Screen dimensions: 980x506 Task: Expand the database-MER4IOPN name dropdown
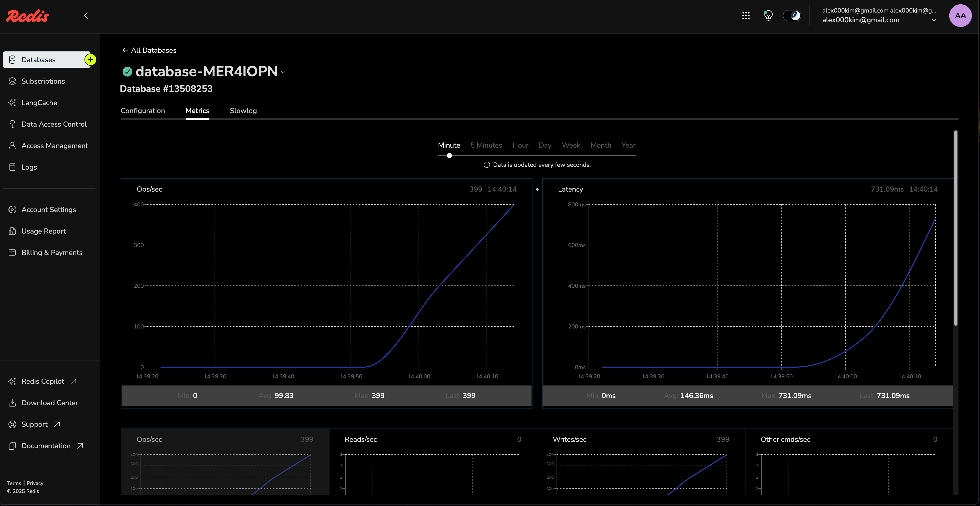tap(283, 71)
